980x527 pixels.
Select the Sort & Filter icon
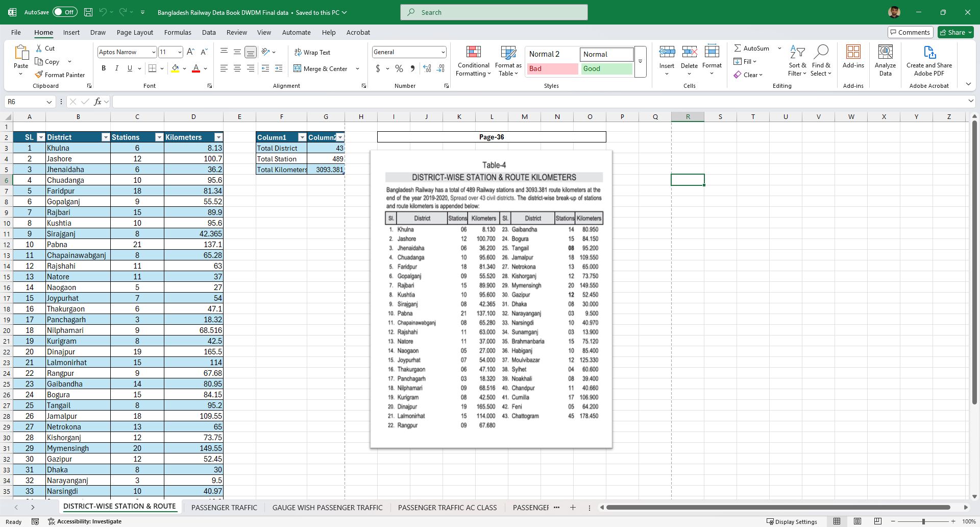pyautogui.click(x=797, y=52)
